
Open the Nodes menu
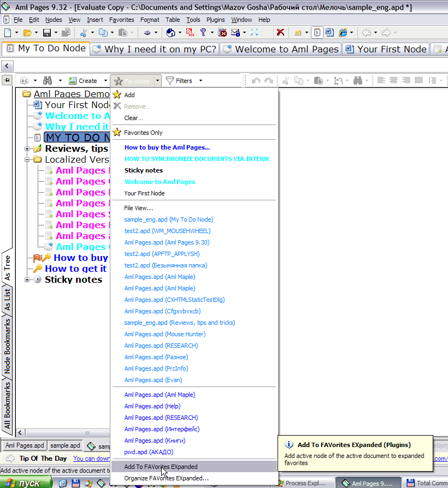click(54, 20)
